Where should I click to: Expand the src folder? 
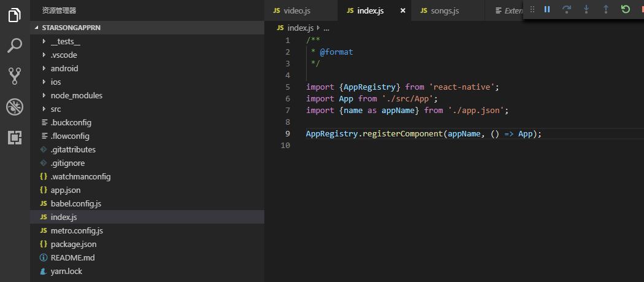[55, 109]
